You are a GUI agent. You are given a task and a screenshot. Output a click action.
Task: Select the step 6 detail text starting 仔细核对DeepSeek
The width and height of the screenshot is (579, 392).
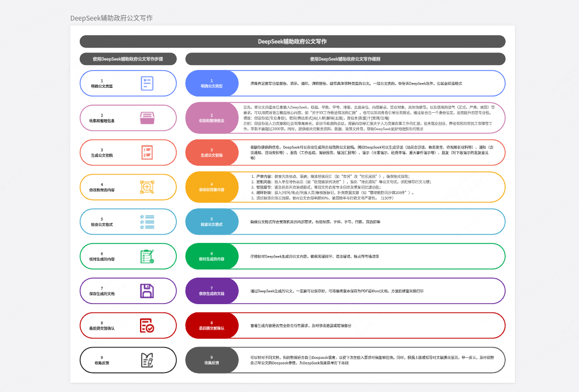point(315,256)
